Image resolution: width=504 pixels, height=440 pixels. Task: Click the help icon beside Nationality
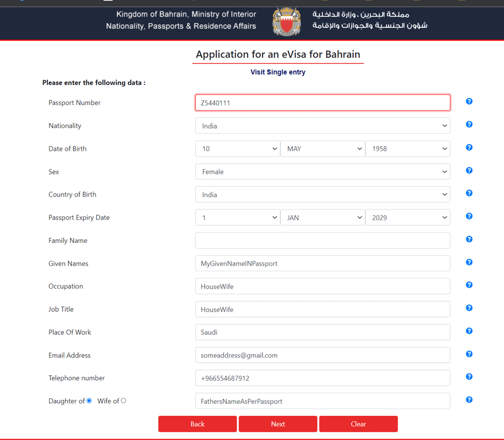pyautogui.click(x=469, y=124)
